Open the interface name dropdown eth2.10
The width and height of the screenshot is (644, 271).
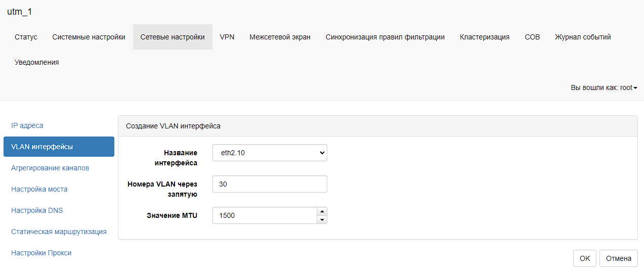pos(270,153)
